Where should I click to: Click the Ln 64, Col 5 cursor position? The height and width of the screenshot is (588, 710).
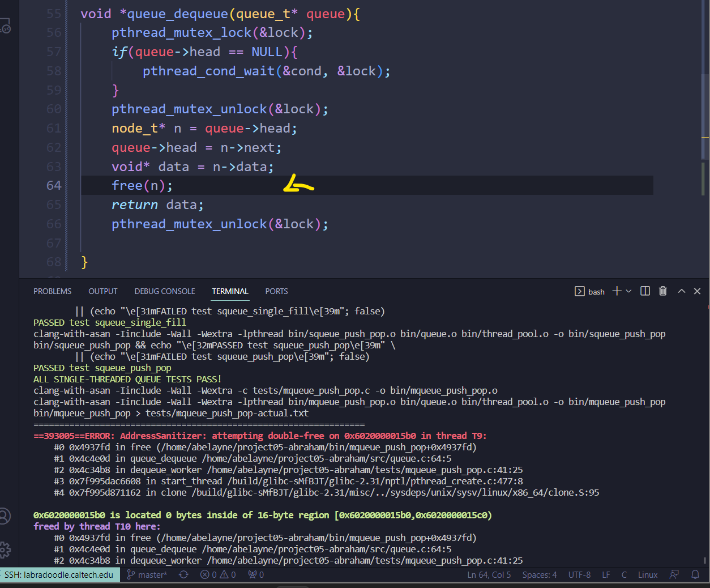click(489, 574)
